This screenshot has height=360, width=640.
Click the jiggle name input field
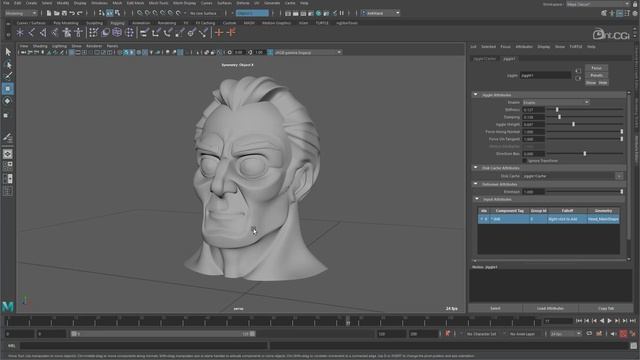coord(546,76)
